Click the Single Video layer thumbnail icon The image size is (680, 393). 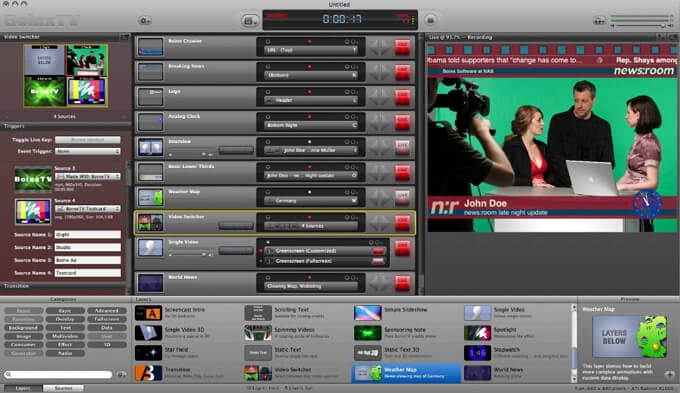click(150, 248)
